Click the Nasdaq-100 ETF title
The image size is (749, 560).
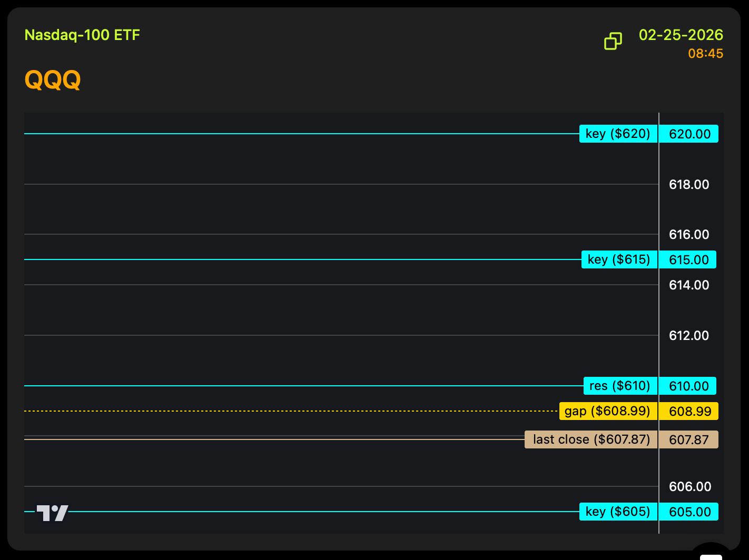[x=82, y=35]
